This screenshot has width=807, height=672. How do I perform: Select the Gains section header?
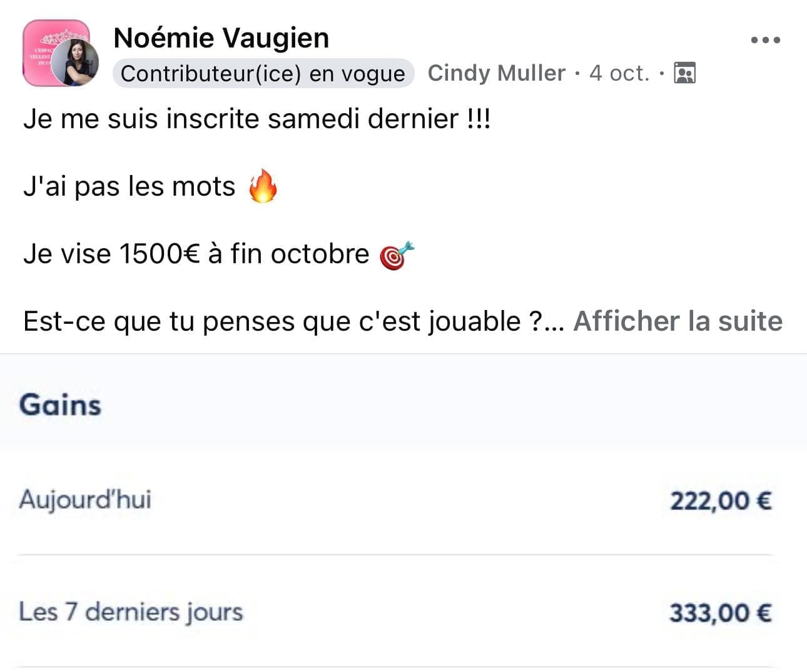pyautogui.click(x=60, y=404)
